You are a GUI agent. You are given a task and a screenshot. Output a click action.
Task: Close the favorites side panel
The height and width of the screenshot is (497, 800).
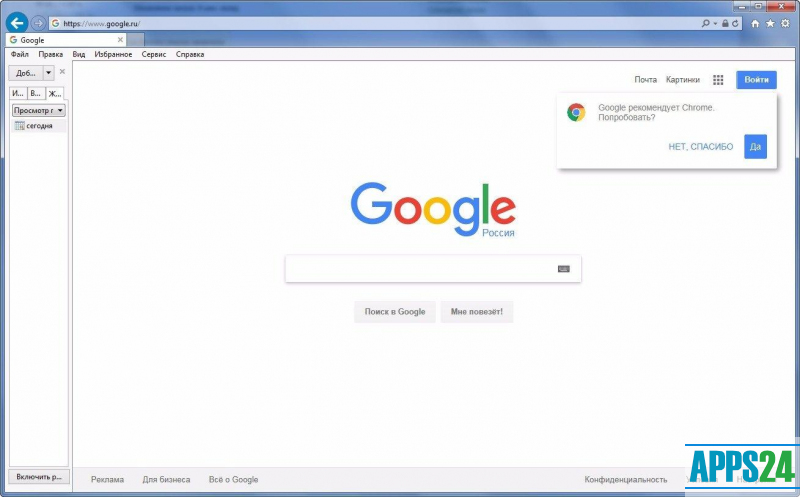pyautogui.click(x=62, y=72)
